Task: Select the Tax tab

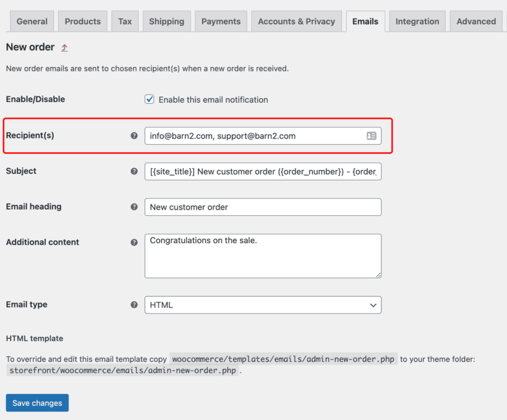Action: tap(125, 20)
